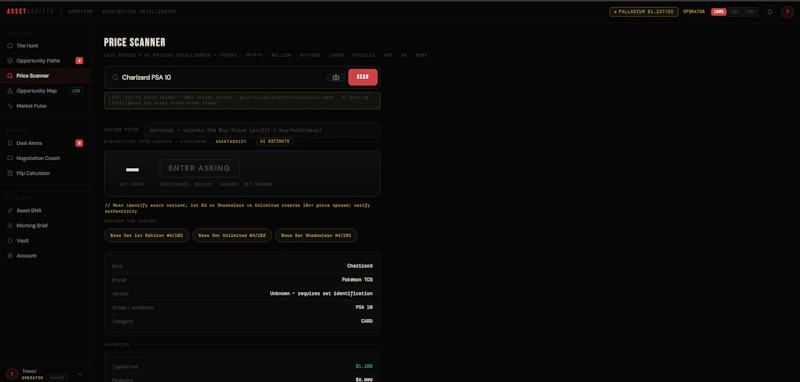The image size is (800, 382).
Task: Open the Account gear icon
Action: (10, 256)
